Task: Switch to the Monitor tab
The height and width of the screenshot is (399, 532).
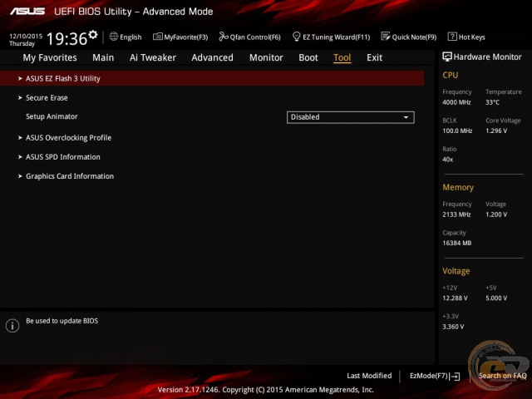Action: coord(266,57)
